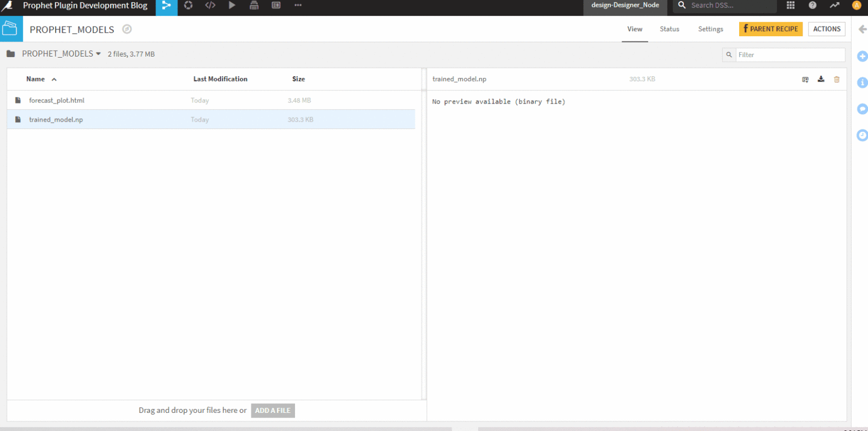Download trained_model.np using the download icon
This screenshot has height=431, width=868.
821,79
